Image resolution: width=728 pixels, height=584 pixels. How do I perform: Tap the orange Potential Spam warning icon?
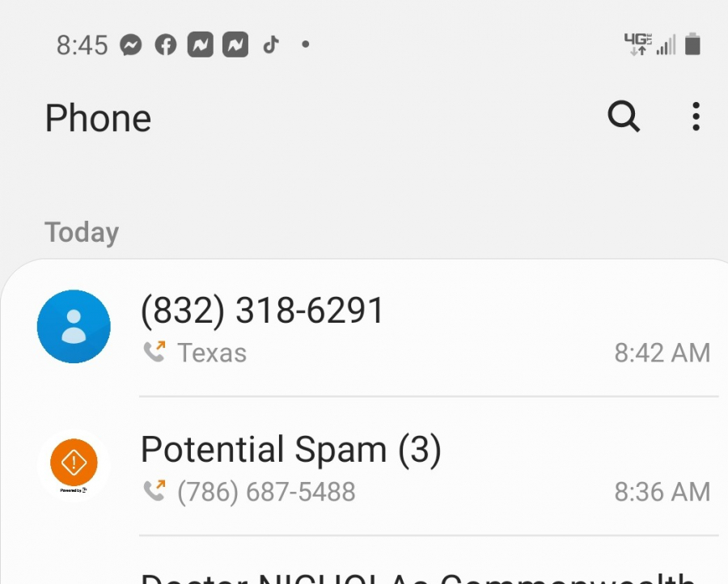pos(74,463)
